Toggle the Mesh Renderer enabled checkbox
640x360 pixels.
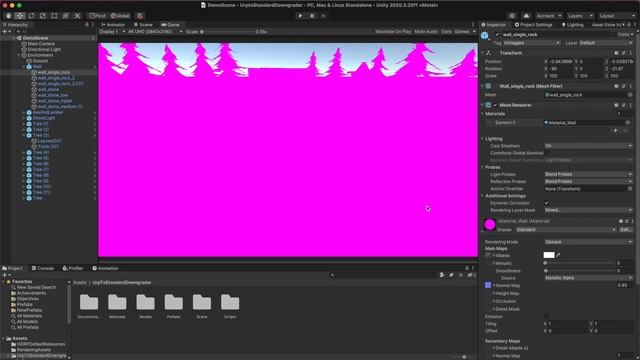pos(495,105)
